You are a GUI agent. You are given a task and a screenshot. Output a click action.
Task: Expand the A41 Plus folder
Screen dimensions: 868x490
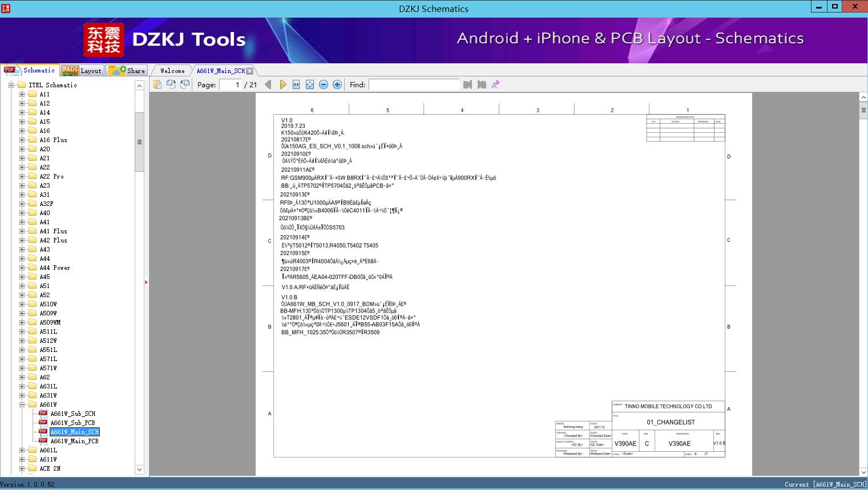click(22, 231)
